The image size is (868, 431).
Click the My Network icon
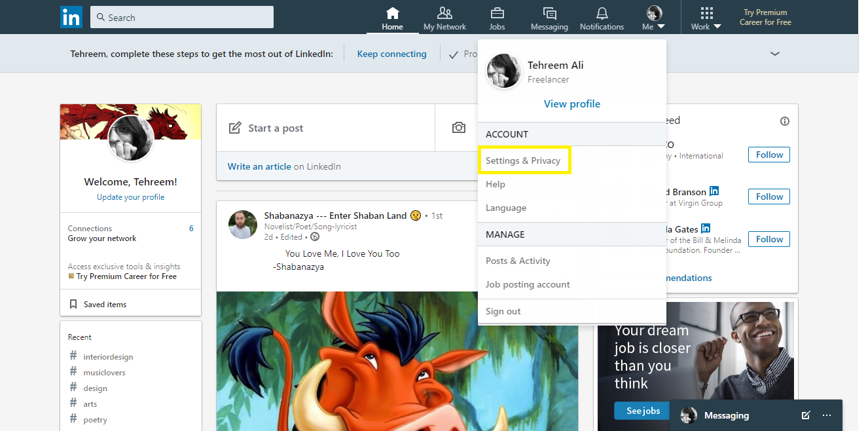coord(444,13)
